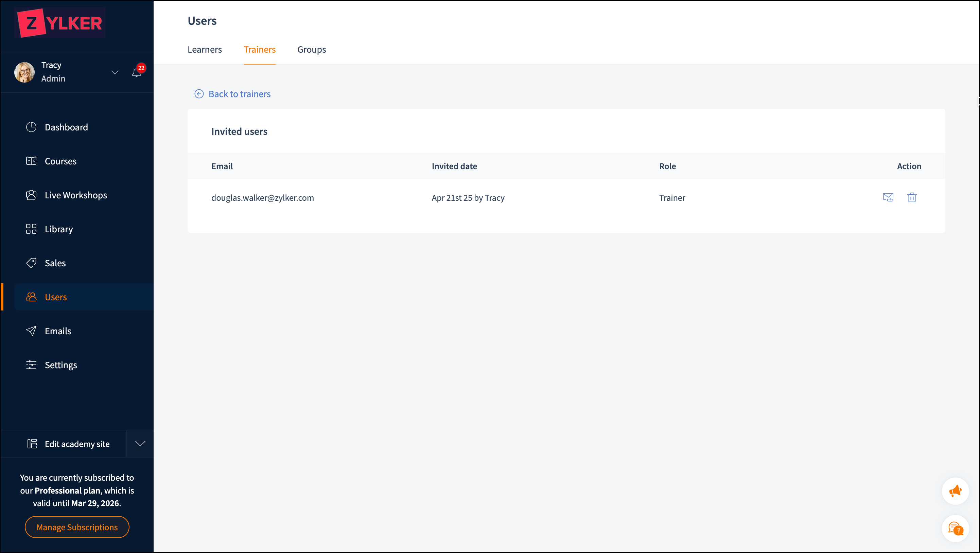Viewport: 980px width, 553px height.
Task: Click the resend invitation mail icon
Action: [x=888, y=197]
